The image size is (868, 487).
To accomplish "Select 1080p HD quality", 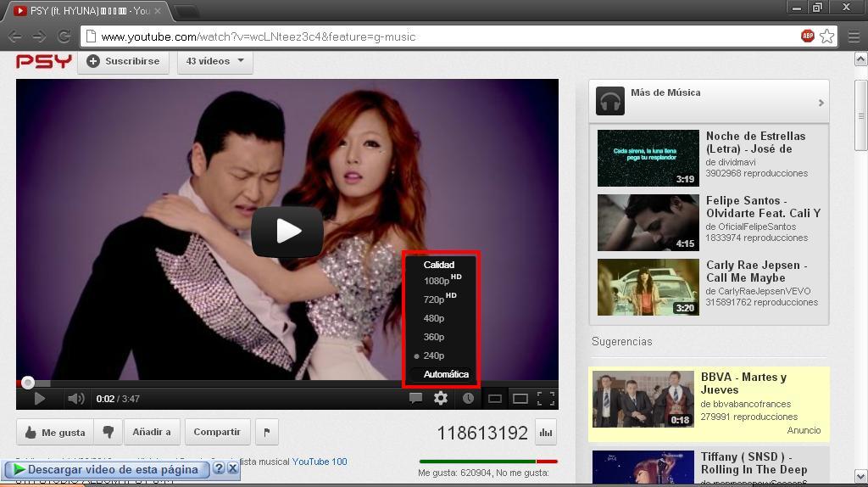I will [x=441, y=280].
